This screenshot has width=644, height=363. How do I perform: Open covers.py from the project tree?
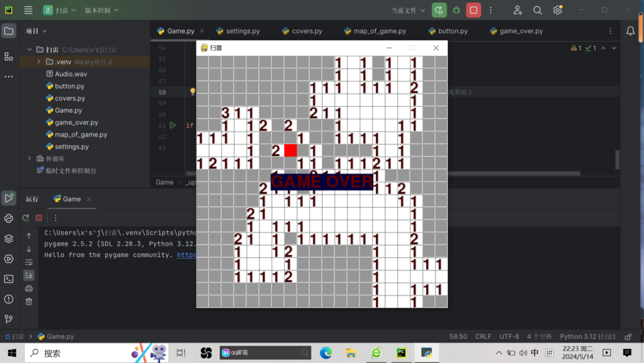coord(69,98)
